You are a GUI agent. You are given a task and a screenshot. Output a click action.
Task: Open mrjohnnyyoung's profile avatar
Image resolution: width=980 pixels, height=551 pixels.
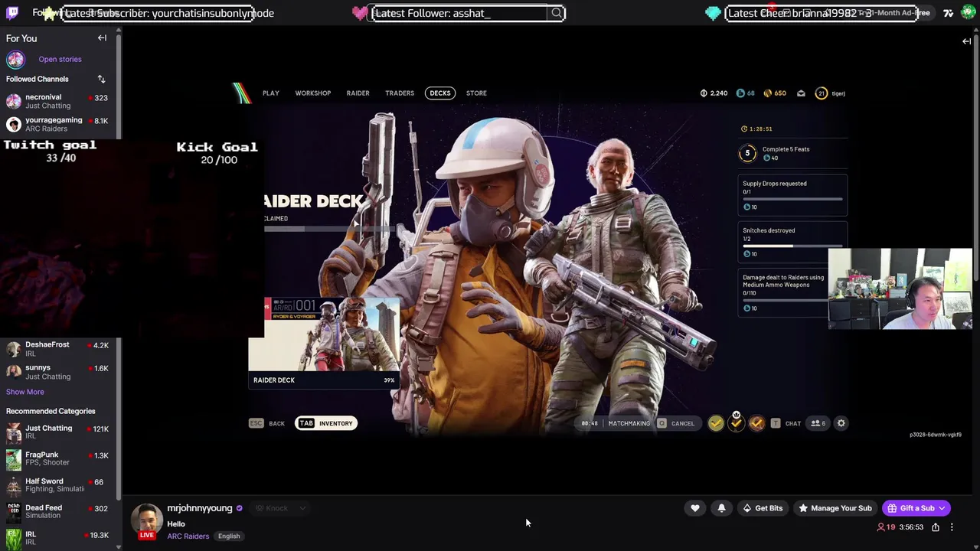pos(146,520)
